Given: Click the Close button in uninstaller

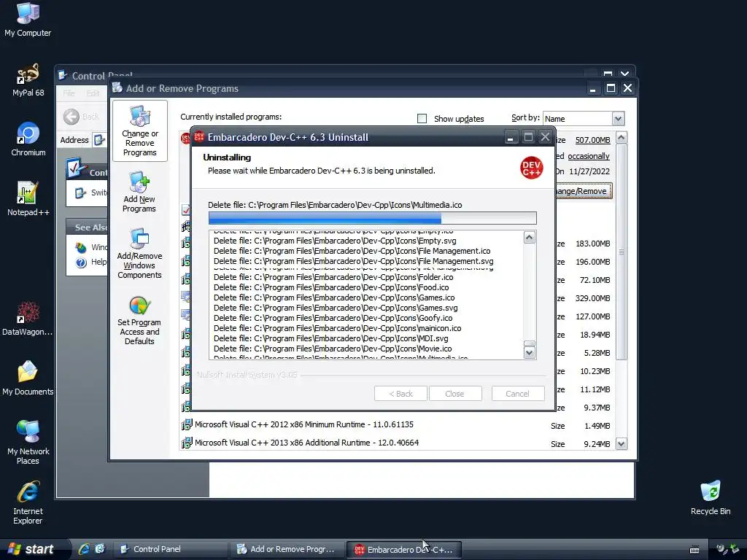Looking at the screenshot, I should click(x=455, y=394).
